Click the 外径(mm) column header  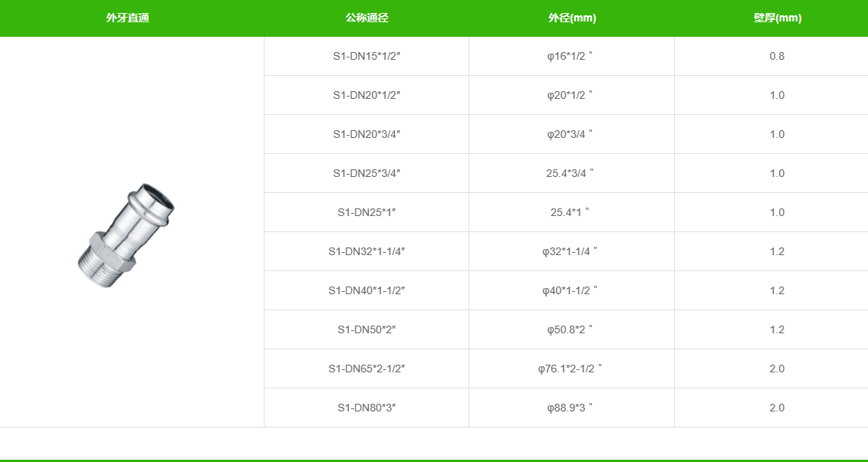pos(572,18)
